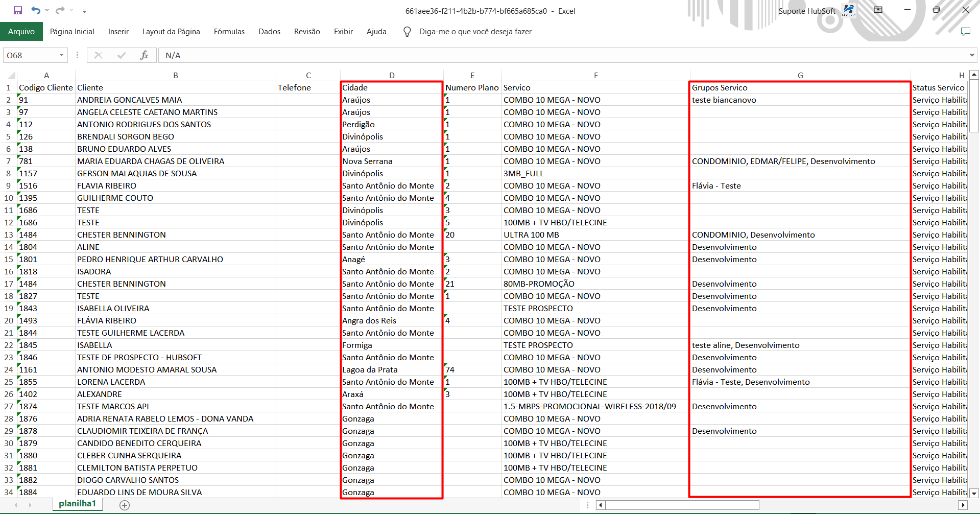Select cell '1.5-MBPS-PROMOCIONAL-WIRELESS-2018/09'
Image resolution: width=980 pixels, height=514 pixels.
595,406
